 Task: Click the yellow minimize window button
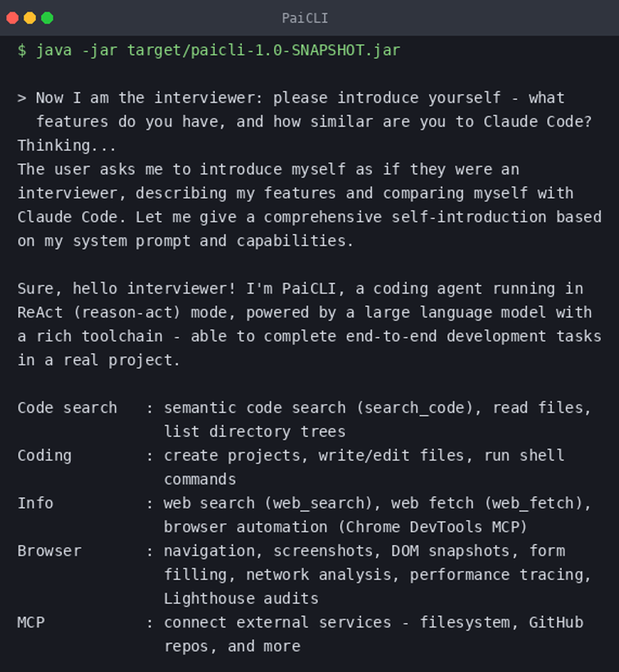30,18
